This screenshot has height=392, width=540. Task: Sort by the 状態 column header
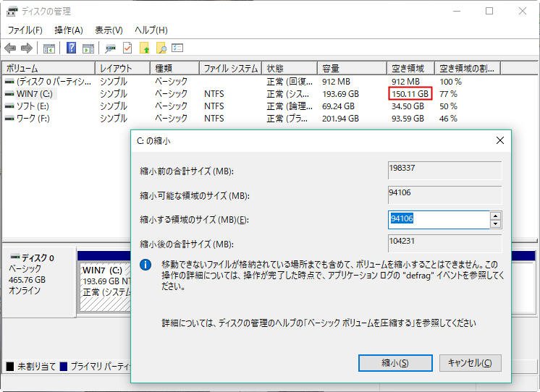click(290, 68)
